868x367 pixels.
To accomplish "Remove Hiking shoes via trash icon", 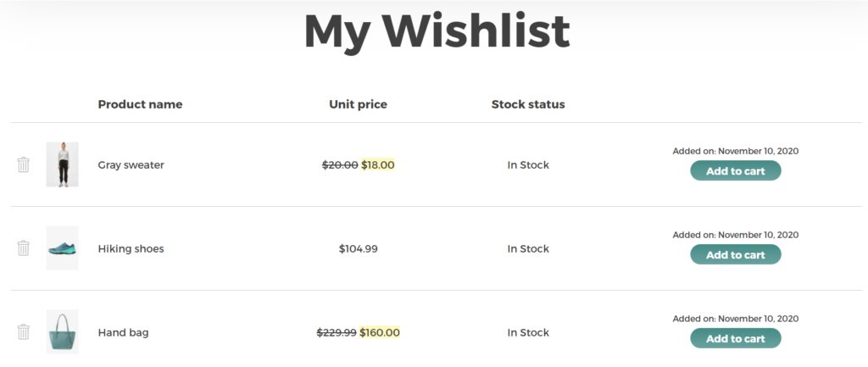I will point(23,248).
